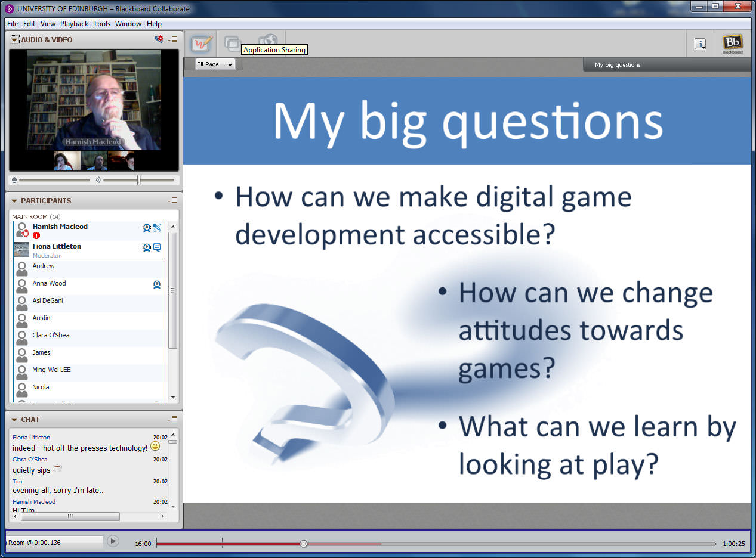Click James's participant avatar icon
This screenshot has width=756, height=558.
pos(22,355)
